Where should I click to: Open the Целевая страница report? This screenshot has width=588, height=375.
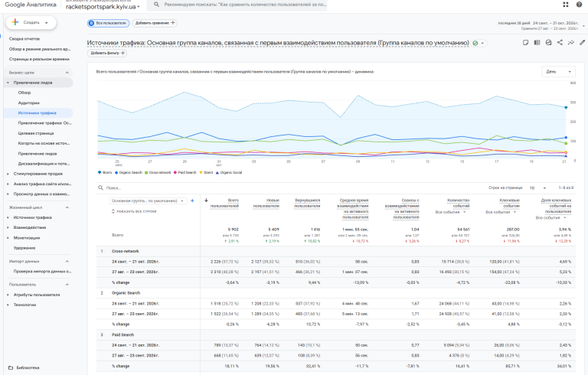click(36, 133)
